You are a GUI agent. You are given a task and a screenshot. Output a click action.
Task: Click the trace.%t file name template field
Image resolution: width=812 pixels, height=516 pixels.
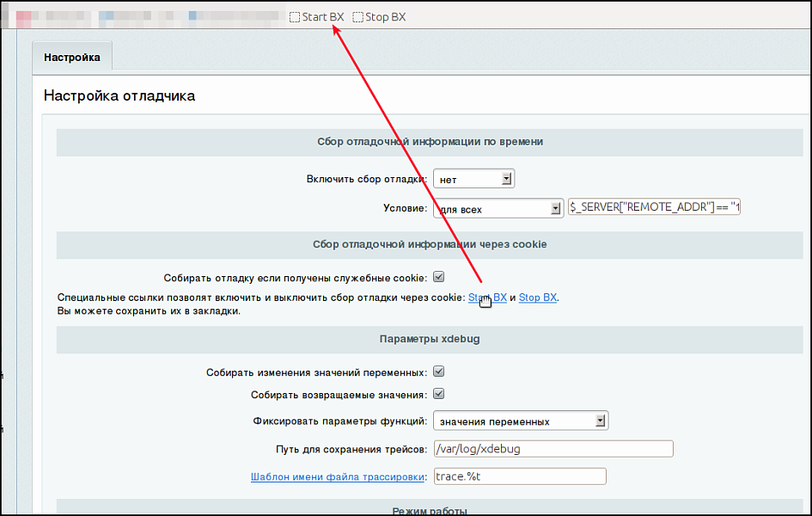click(520, 476)
